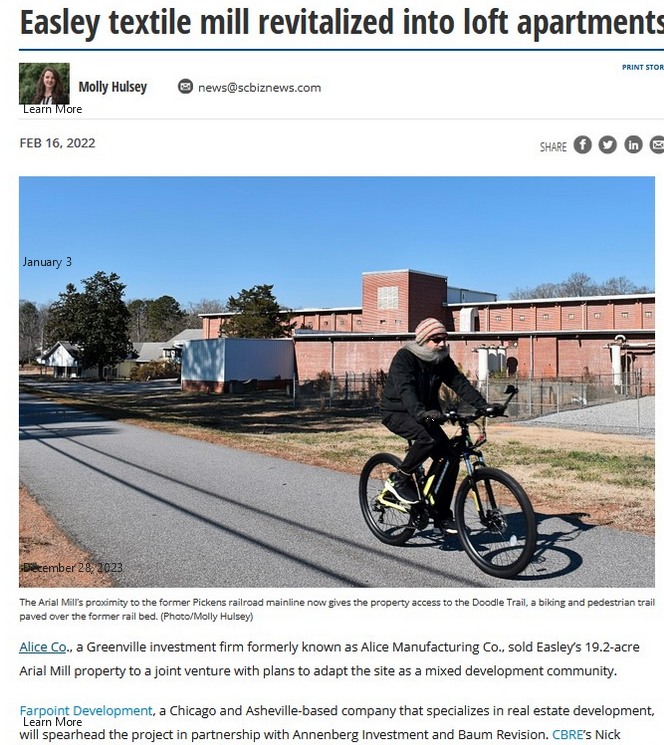Share the story via Twitter icon

pos(607,144)
